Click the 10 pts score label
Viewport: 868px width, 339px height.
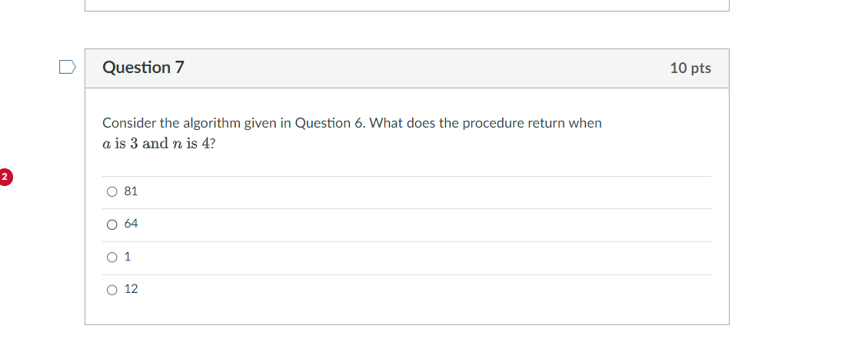690,68
